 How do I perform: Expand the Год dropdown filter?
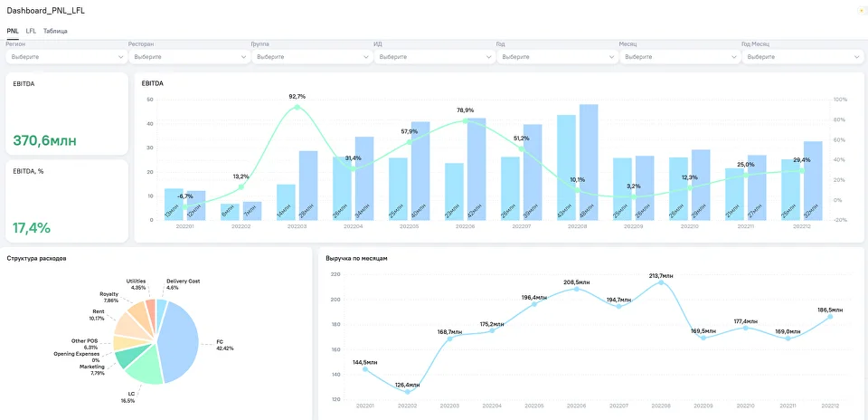[558, 56]
